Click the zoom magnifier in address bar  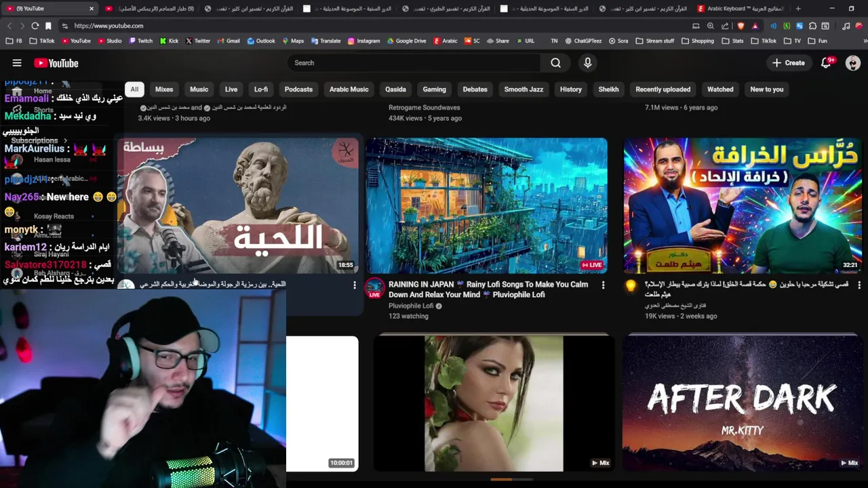click(x=710, y=26)
